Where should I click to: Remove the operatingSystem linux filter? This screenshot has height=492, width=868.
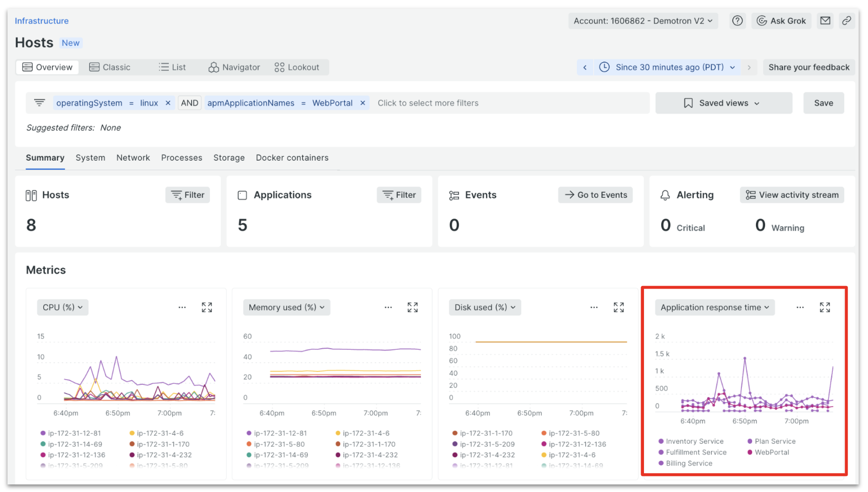coord(168,103)
